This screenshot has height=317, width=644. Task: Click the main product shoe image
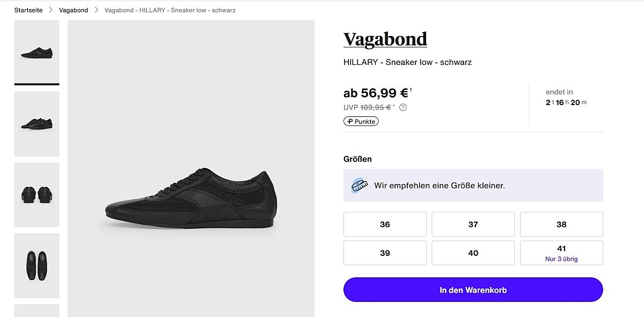(191, 197)
